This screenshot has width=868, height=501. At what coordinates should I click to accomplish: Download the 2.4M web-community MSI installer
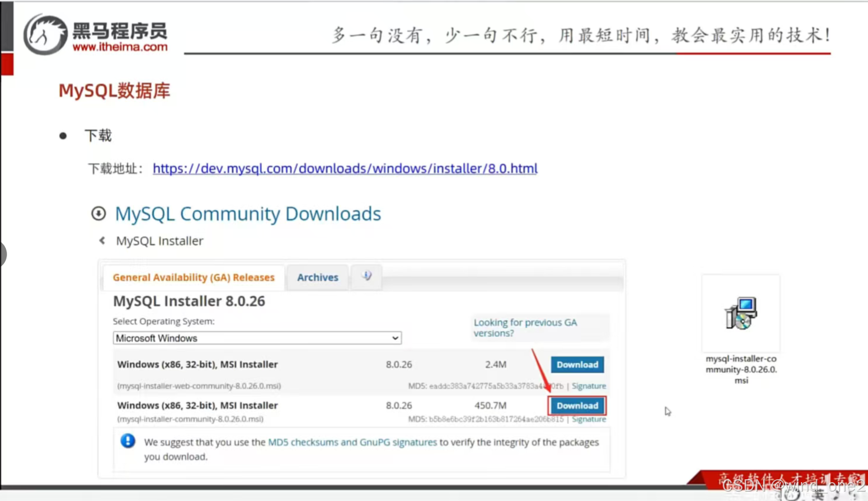tap(577, 365)
